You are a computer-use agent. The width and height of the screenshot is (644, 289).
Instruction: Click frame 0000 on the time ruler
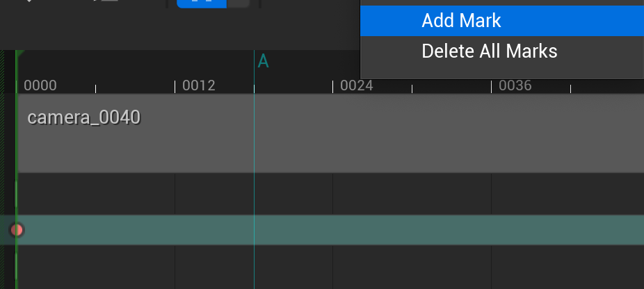(x=40, y=86)
